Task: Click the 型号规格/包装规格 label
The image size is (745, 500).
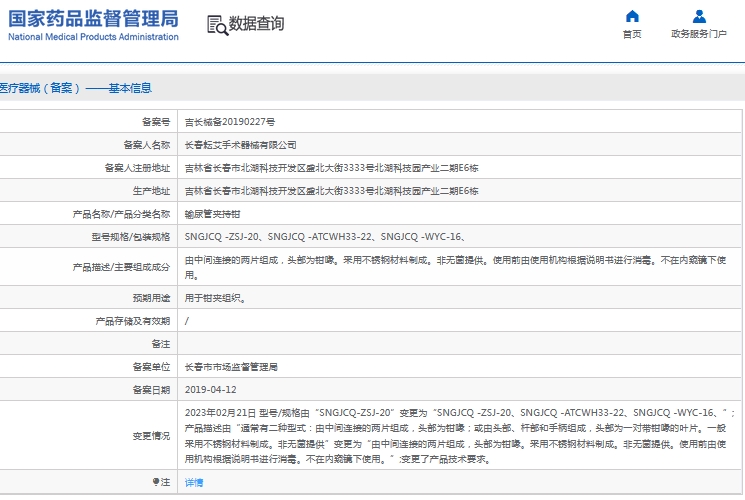Action: (131, 237)
